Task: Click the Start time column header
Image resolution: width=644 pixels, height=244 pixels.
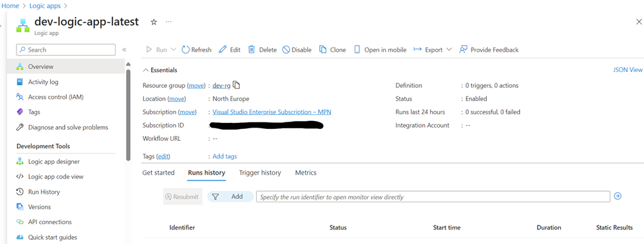Action: (x=447, y=227)
